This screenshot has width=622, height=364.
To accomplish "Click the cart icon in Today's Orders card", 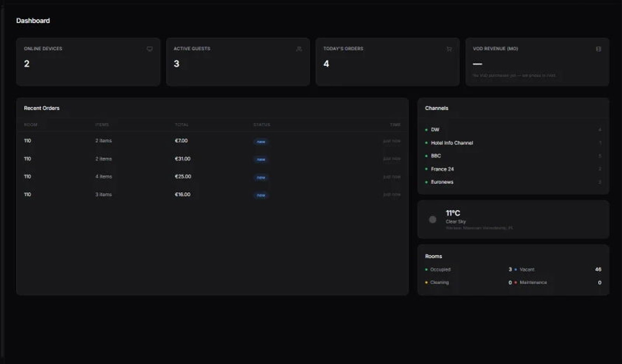I will click(449, 49).
